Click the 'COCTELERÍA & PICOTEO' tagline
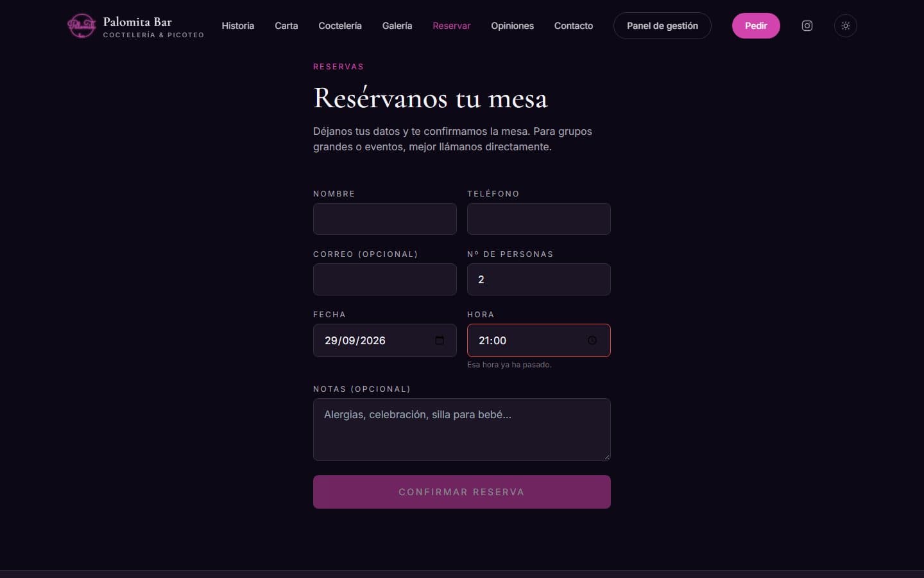This screenshot has height=578, width=924. click(153, 35)
